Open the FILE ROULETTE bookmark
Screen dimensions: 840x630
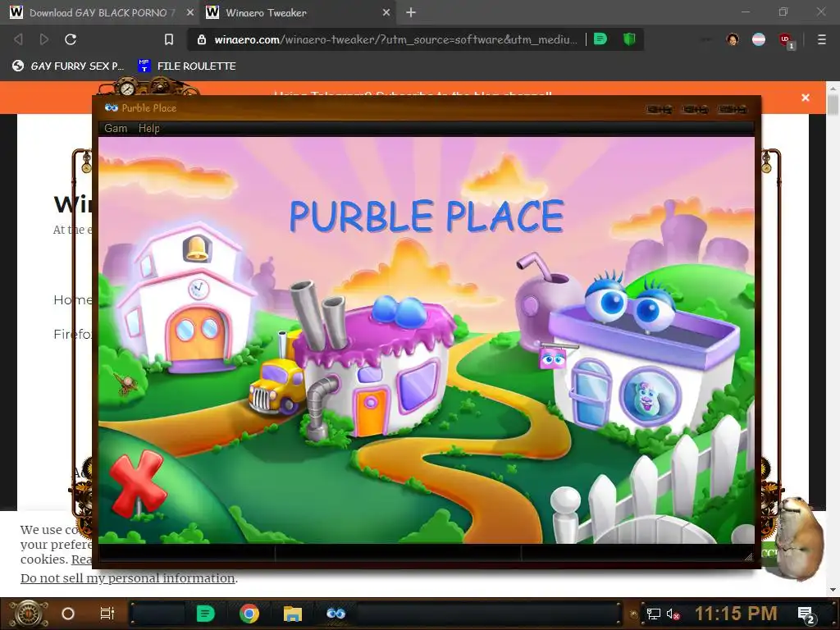point(187,66)
